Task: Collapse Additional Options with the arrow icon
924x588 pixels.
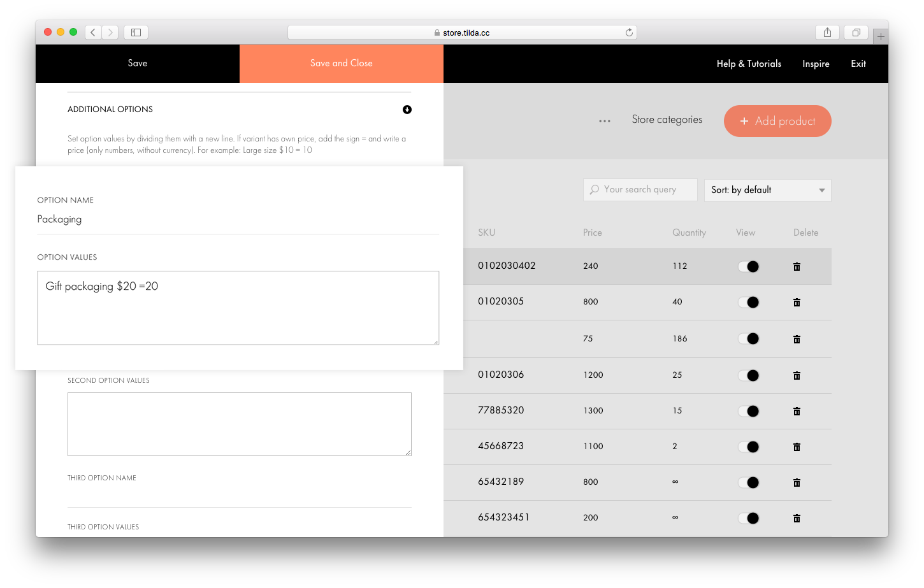Action: (407, 110)
